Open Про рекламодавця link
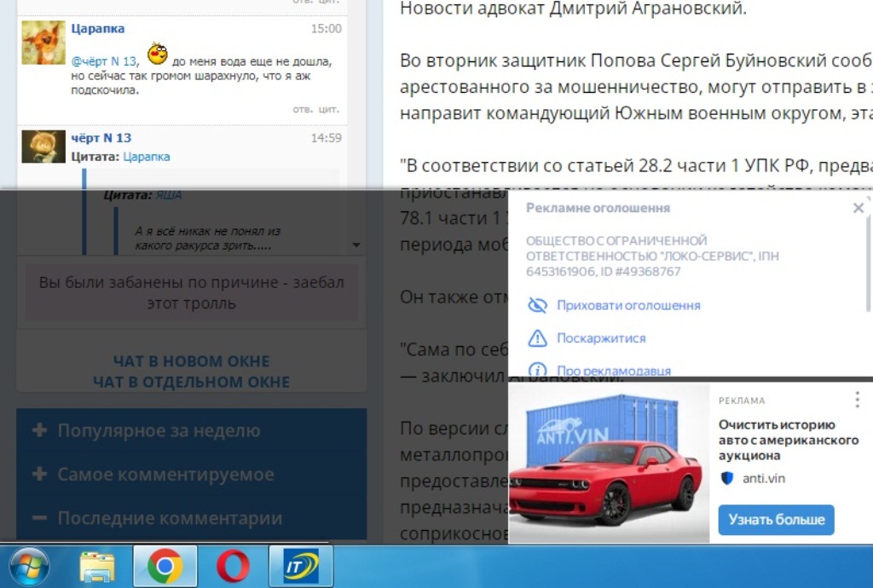The height and width of the screenshot is (588, 873). pyautogui.click(x=614, y=371)
